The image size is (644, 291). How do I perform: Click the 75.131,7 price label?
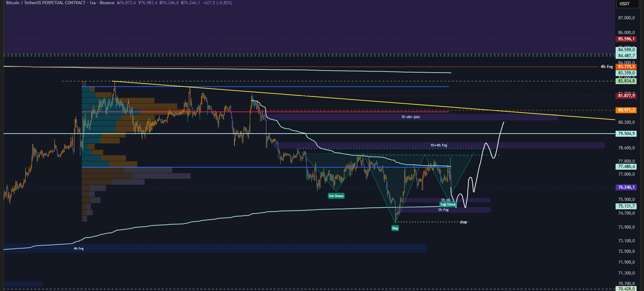(626, 206)
